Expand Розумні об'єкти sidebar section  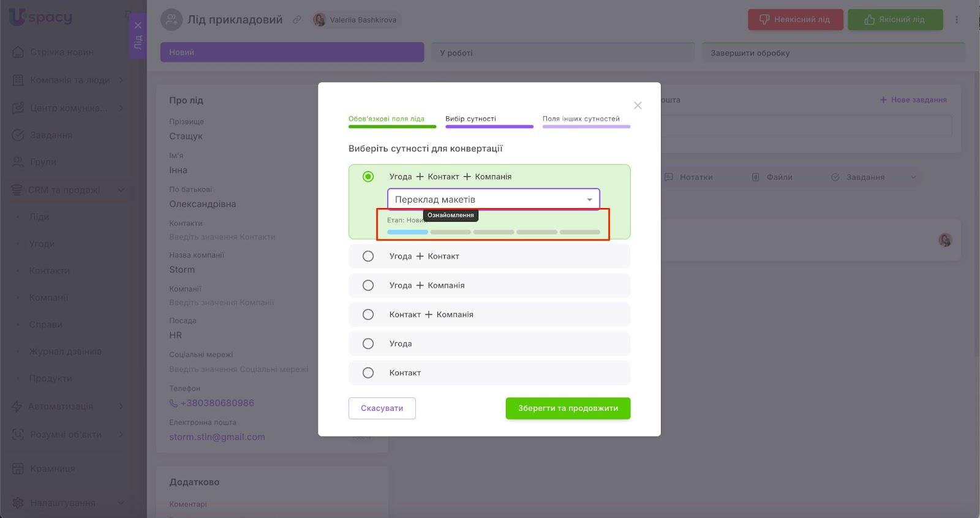68,434
